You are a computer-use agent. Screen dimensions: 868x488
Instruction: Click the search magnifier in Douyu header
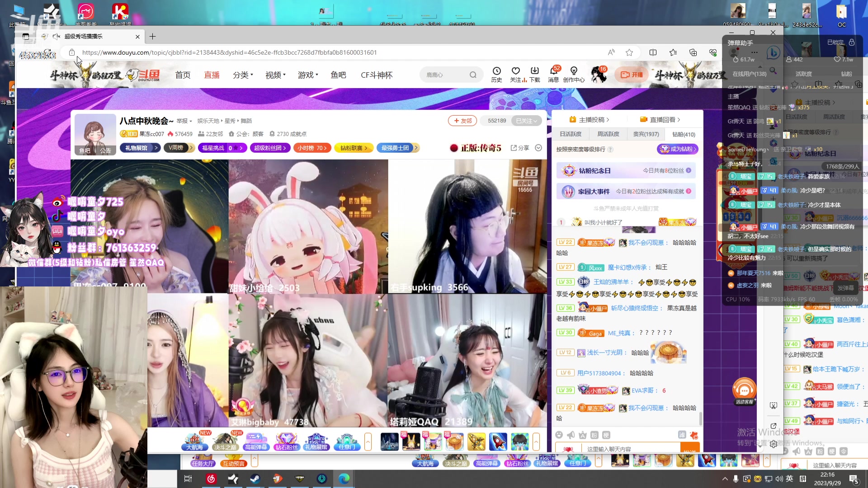(473, 75)
